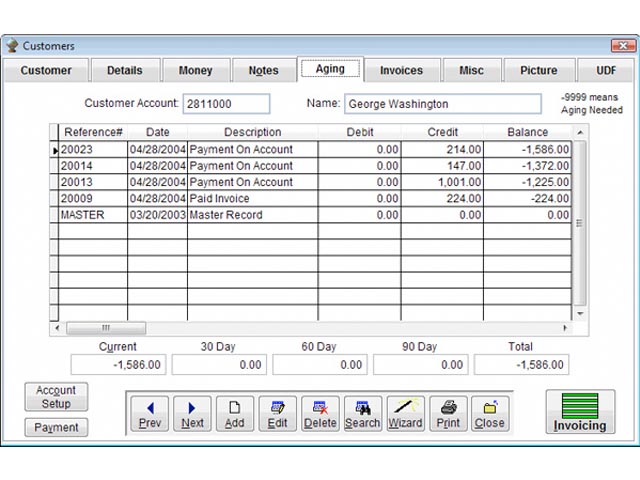Click the table scroll up arrow

(580, 133)
